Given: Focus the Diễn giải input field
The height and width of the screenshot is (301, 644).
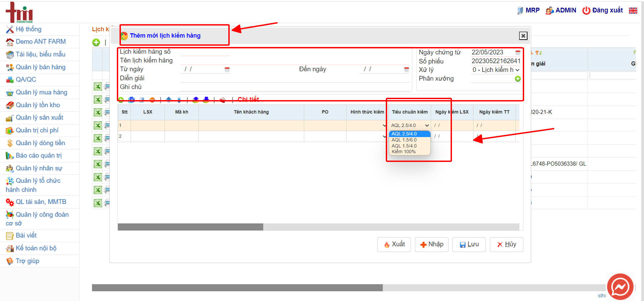Looking at the screenshot, I should point(295,79).
